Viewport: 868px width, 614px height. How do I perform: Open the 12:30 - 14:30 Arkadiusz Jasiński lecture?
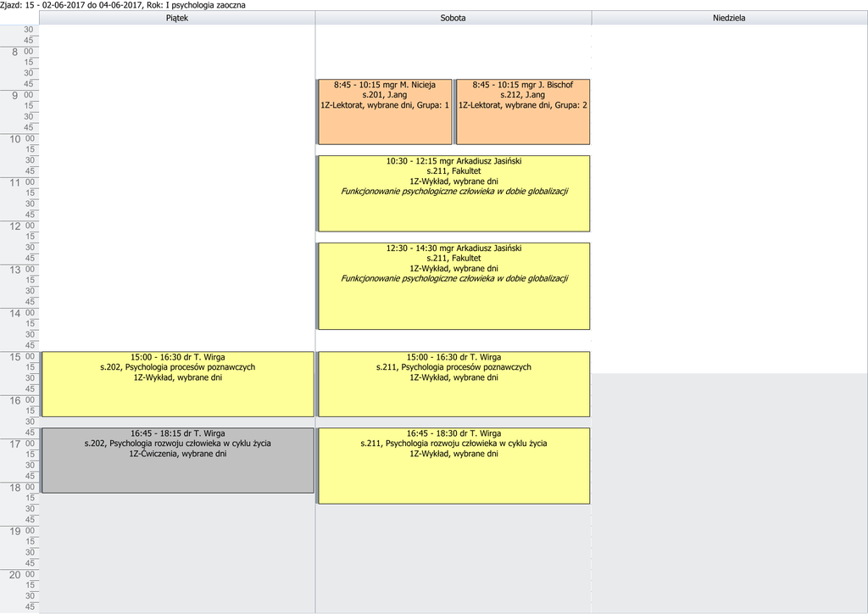coord(453,286)
